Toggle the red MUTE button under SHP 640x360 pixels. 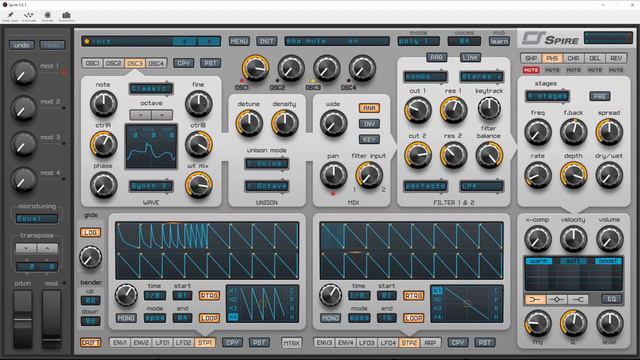tap(531, 70)
